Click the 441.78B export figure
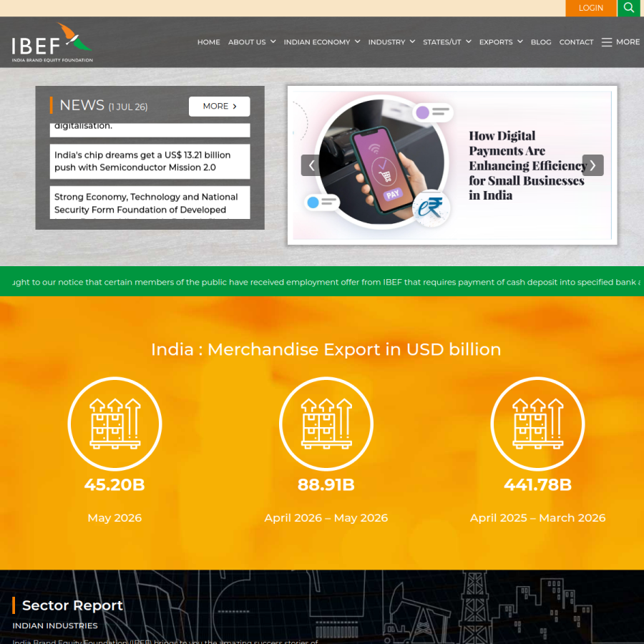This screenshot has height=644, width=644. 537,484
